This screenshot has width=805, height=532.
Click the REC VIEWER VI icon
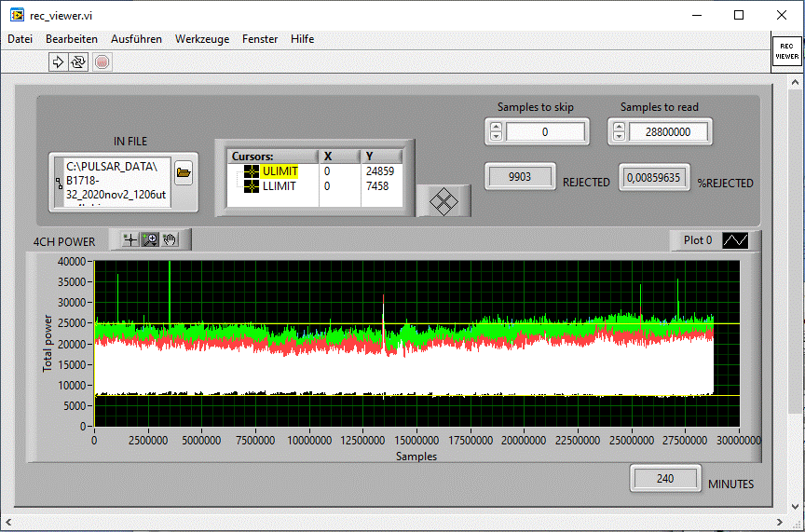point(786,51)
